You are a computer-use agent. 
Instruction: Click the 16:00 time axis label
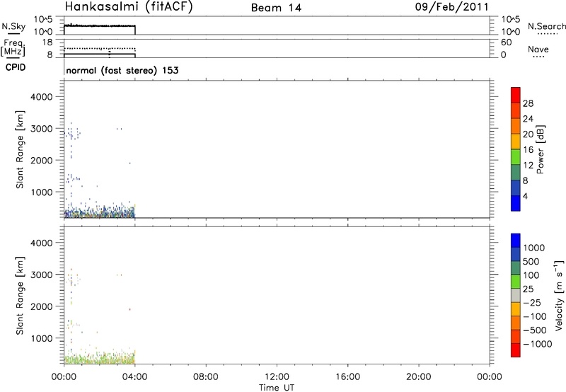tap(347, 377)
